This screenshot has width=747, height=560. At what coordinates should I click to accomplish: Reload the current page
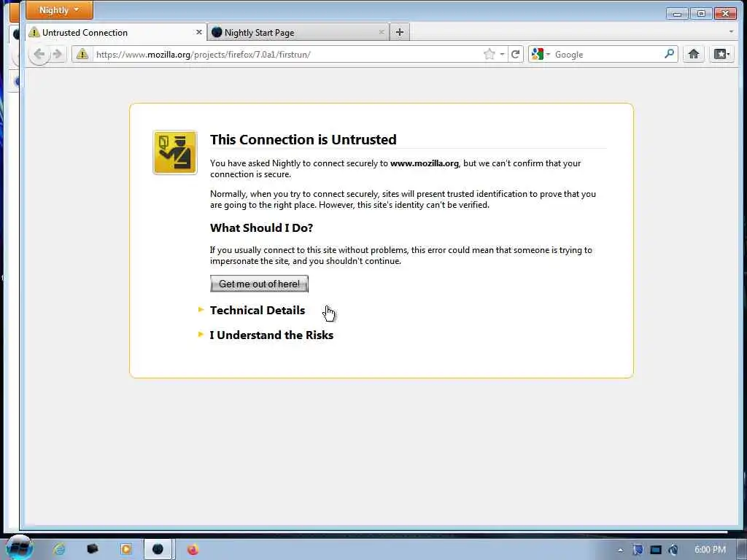click(515, 54)
